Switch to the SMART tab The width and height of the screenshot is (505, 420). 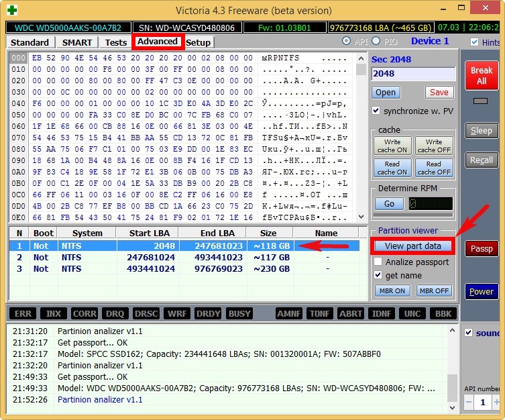pyautogui.click(x=77, y=42)
